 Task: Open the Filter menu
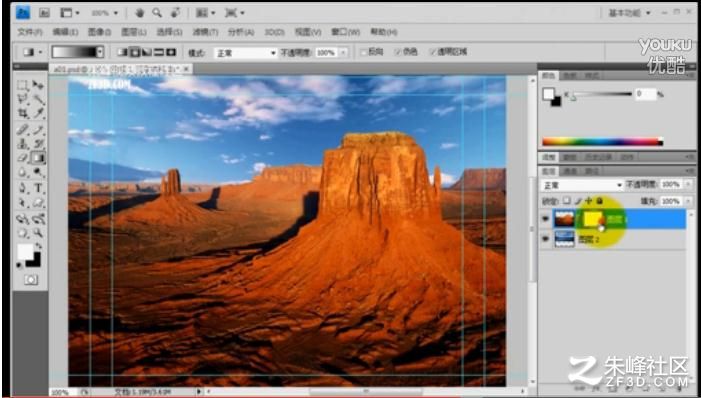205,32
